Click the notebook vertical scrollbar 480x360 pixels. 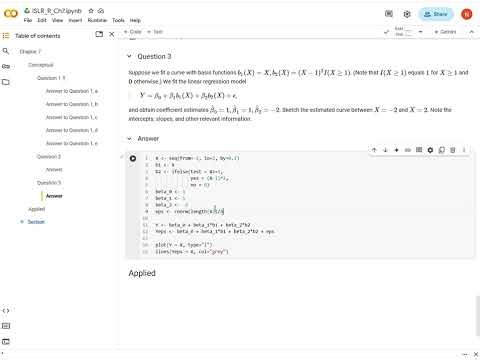[478, 316]
